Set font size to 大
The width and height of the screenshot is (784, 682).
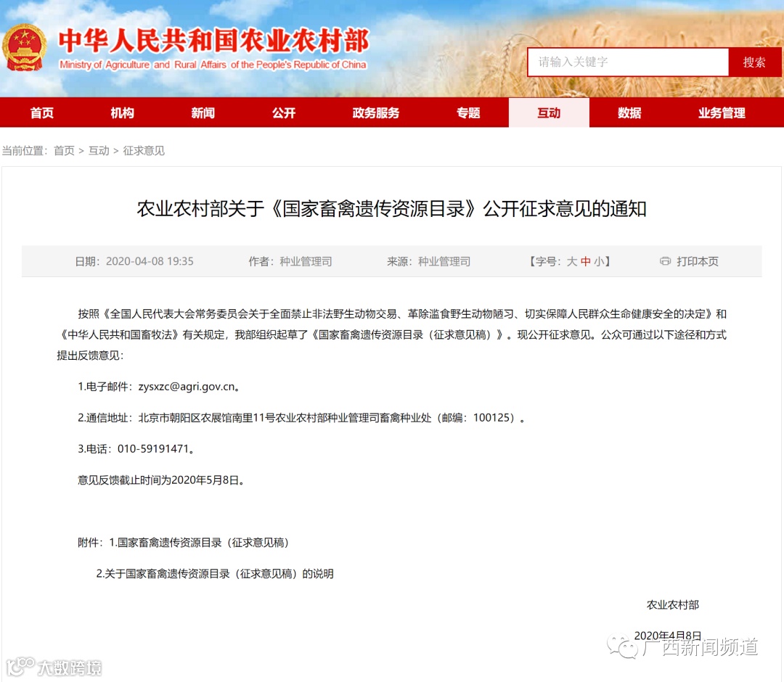click(x=572, y=261)
